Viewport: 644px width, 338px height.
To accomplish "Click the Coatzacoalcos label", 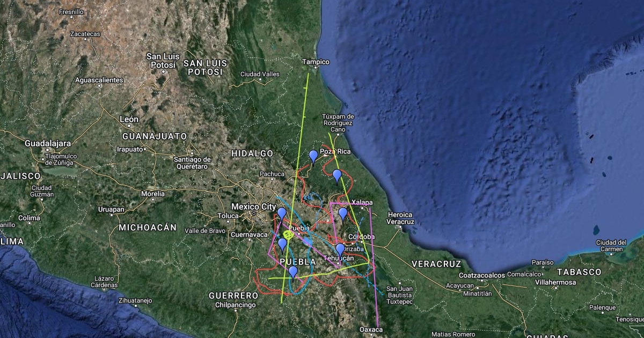I will [x=482, y=275].
